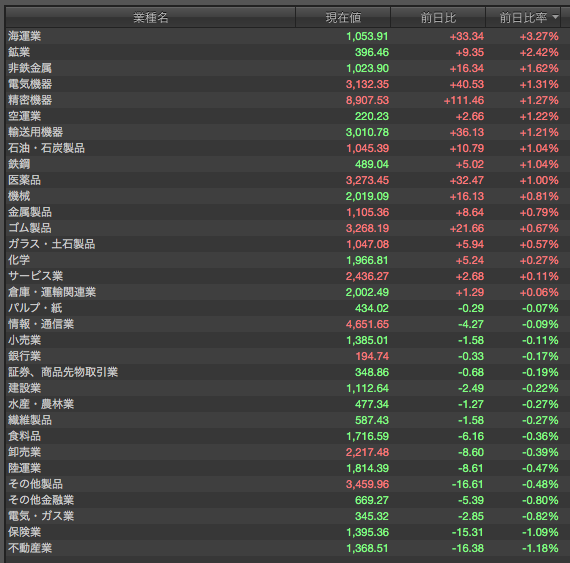Click the percentage +1.00%
The height and width of the screenshot is (563, 570).
tap(539, 180)
